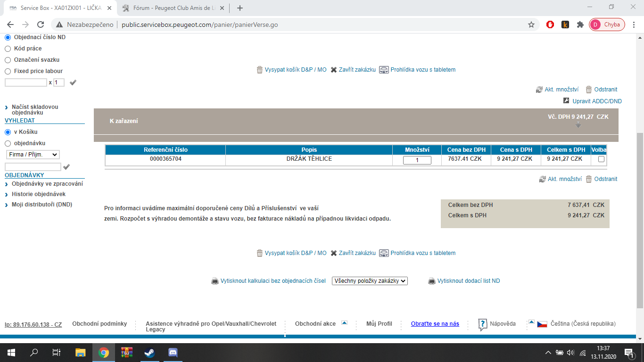Click the Upravit ADDC/DND edit icon
Viewport: 644px width, 362px height.
point(567,100)
